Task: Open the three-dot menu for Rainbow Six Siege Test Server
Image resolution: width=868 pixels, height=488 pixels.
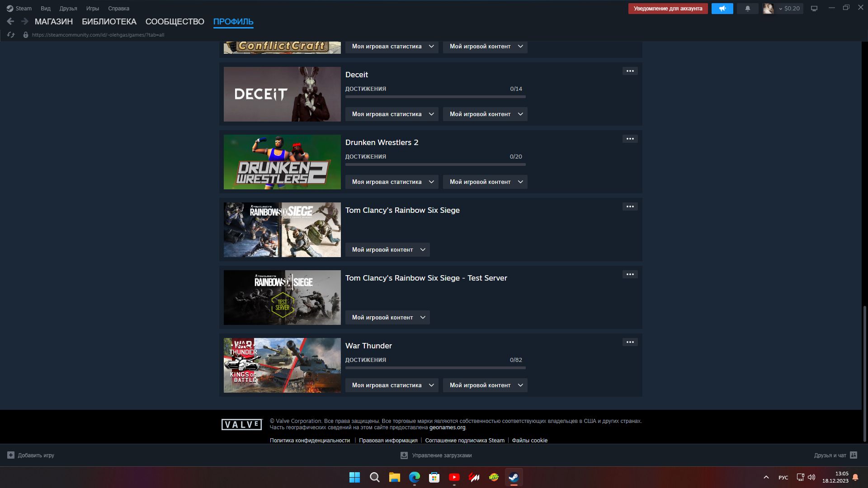Action: (x=630, y=274)
